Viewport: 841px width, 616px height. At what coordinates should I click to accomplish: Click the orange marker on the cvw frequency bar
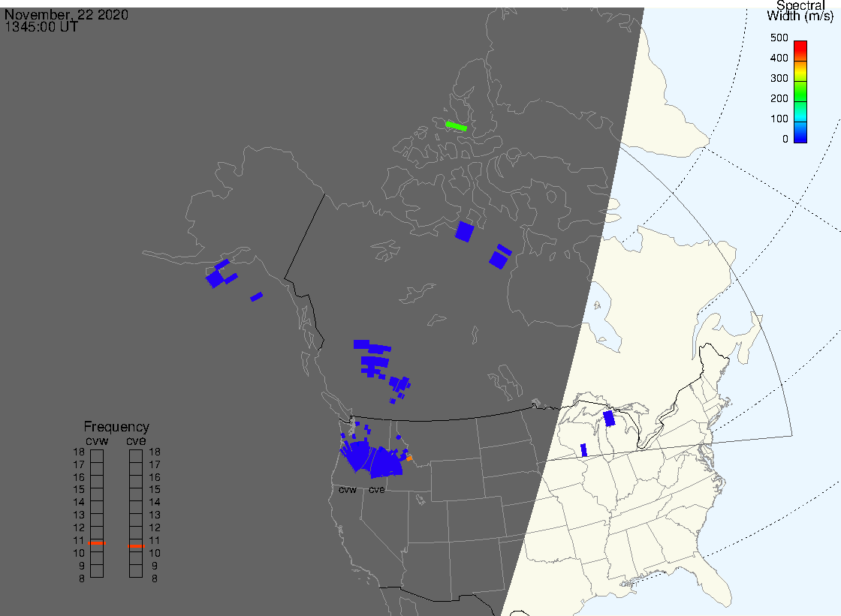97,543
